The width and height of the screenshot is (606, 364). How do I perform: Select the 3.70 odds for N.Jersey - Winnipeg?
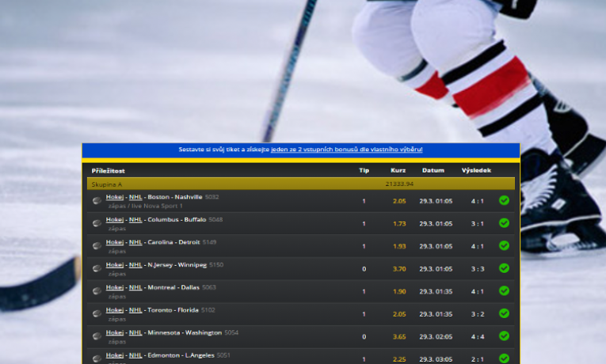click(399, 269)
